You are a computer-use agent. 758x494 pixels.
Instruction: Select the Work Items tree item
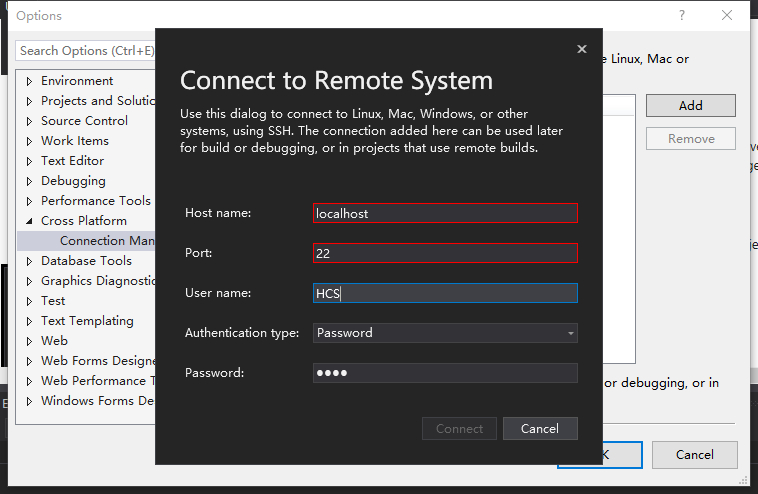(75, 141)
